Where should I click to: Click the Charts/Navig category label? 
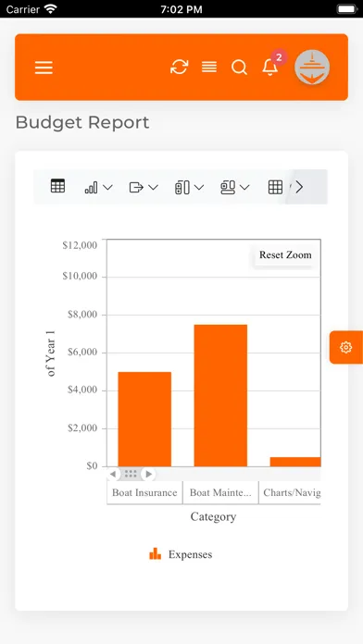click(292, 492)
